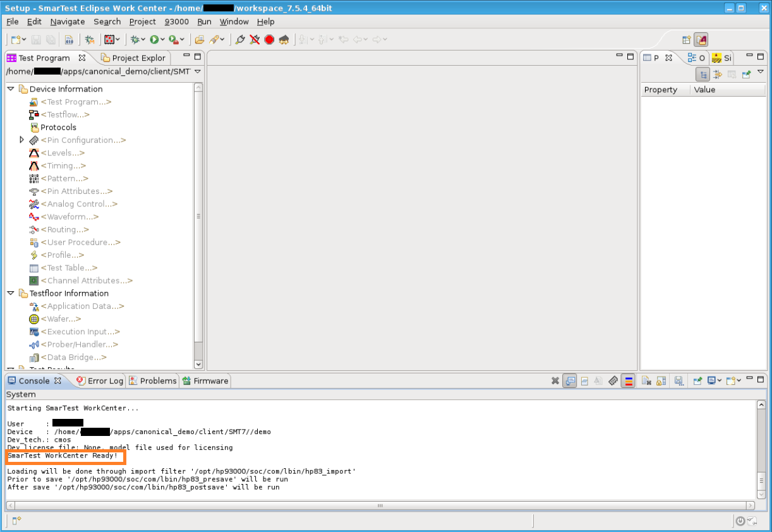Viewport: 772px width, 532px height.
Task: Expand the Pin Configuration tree node
Action: 22,140
